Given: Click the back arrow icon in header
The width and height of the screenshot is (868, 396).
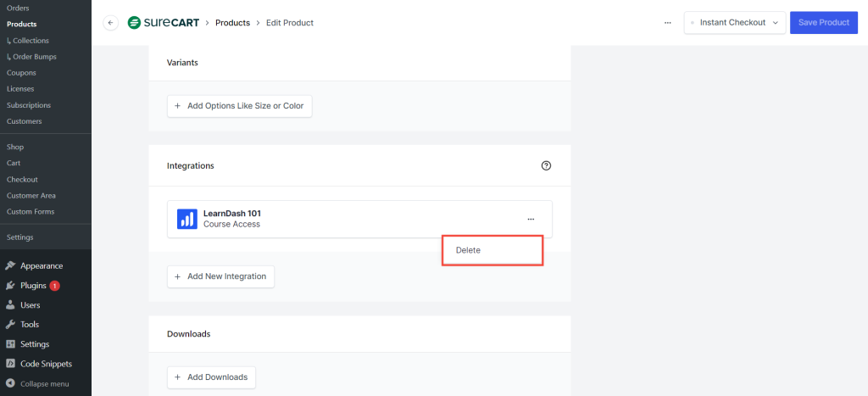Looking at the screenshot, I should 110,23.
